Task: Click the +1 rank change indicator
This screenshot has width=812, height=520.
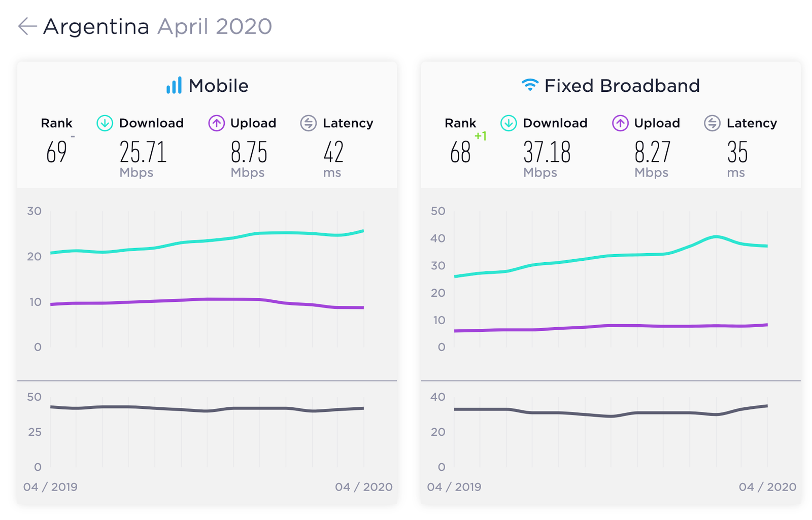Action: click(481, 136)
